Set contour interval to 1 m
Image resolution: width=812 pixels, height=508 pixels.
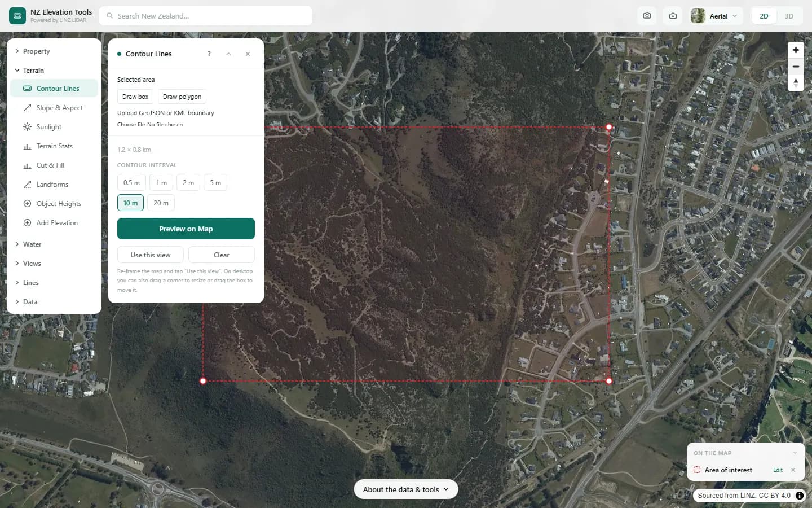point(161,183)
